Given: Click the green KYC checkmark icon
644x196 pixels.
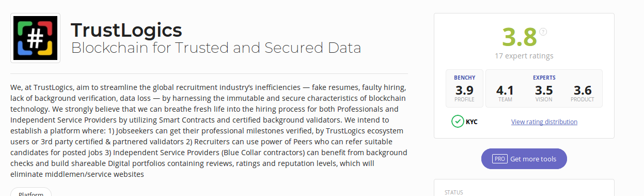Looking at the screenshot, I should coord(458,122).
